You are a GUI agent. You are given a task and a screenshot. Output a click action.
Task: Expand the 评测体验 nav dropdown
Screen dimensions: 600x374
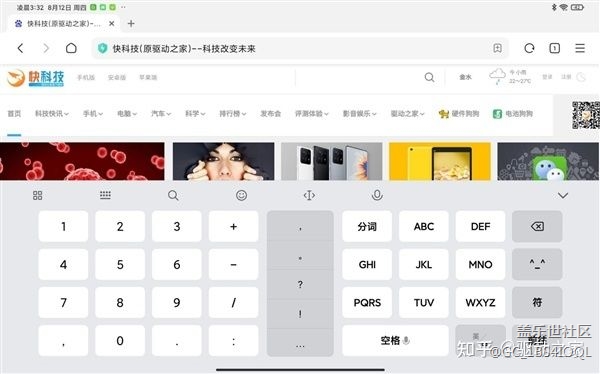coord(311,114)
